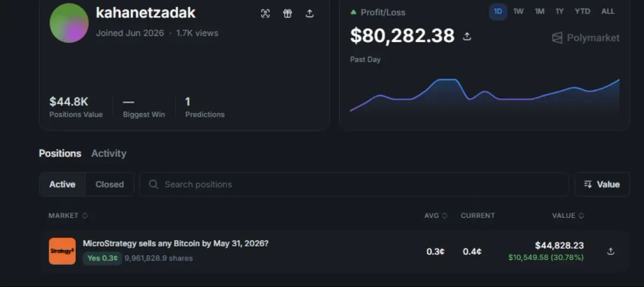Click the 0.3¢ average price cell
The image size is (644, 287).
coord(436,251)
